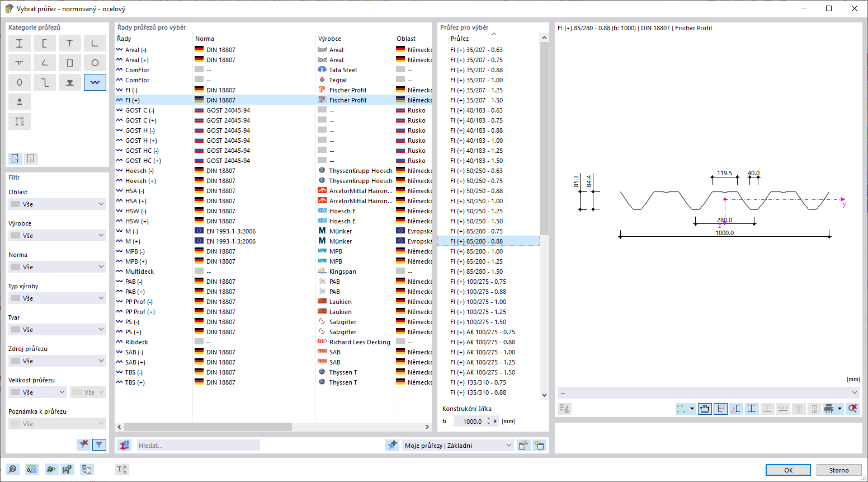This screenshot has height=482, width=868.
Task: Open Moje průřezy | Základní dropdown
Action: point(457,445)
